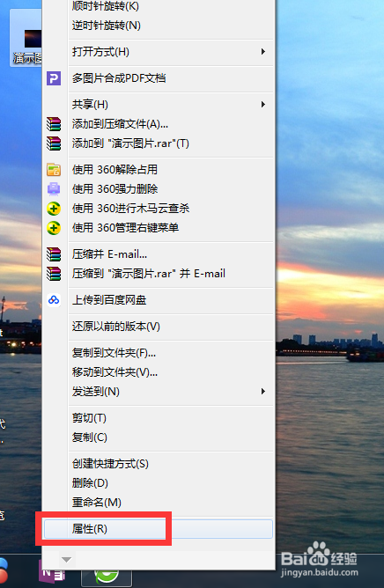Choose 逆时针旋转(N) from the context menu
Screen dimensions: 384x588
click(107, 26)
